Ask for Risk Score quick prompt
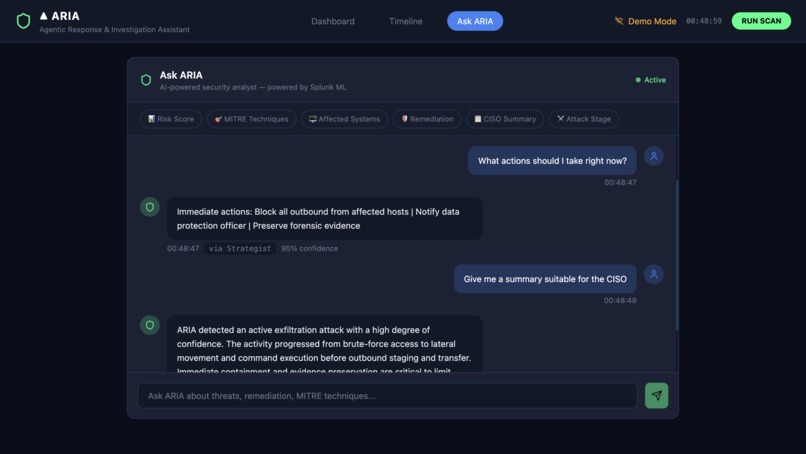Image resolution: width=806 pixels, height=454 pixels. pyautogui.click(x=171, y=119)
